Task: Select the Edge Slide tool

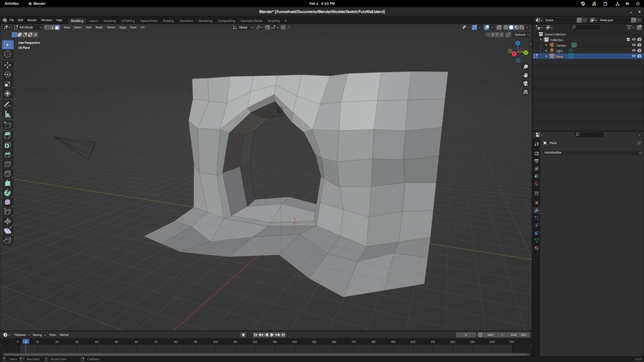Action: point(8,212)
